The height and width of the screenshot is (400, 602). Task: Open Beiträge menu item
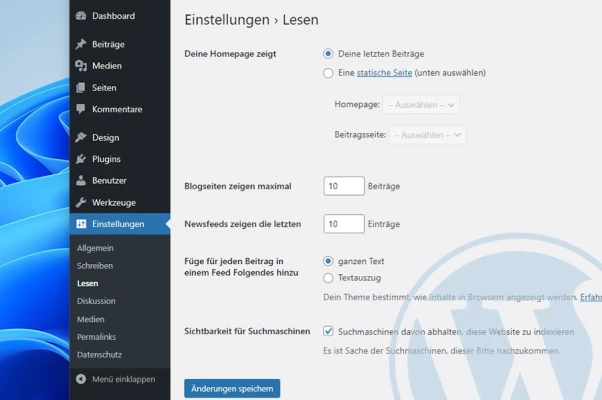point(120,44)
